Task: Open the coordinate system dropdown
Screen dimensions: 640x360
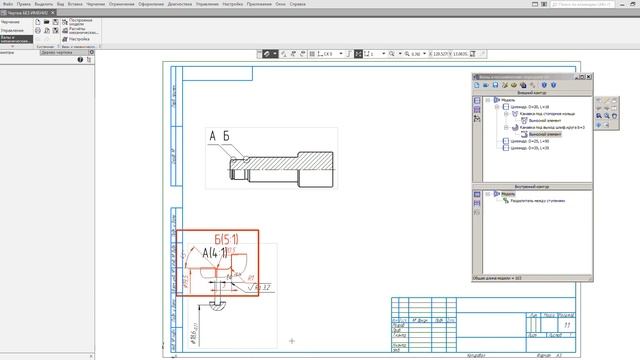Action: click(x=340, y=54)
